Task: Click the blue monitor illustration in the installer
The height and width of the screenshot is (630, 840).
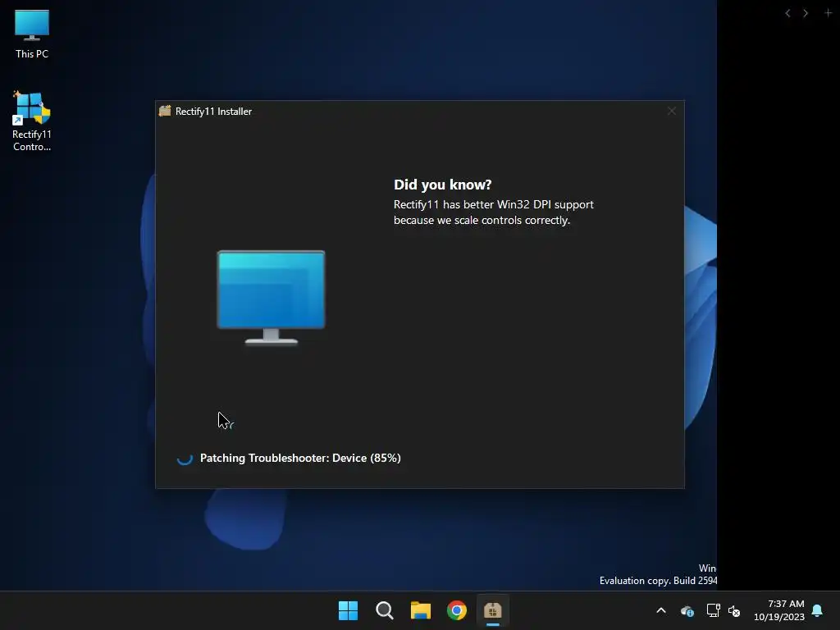Action: click(271, 298)
